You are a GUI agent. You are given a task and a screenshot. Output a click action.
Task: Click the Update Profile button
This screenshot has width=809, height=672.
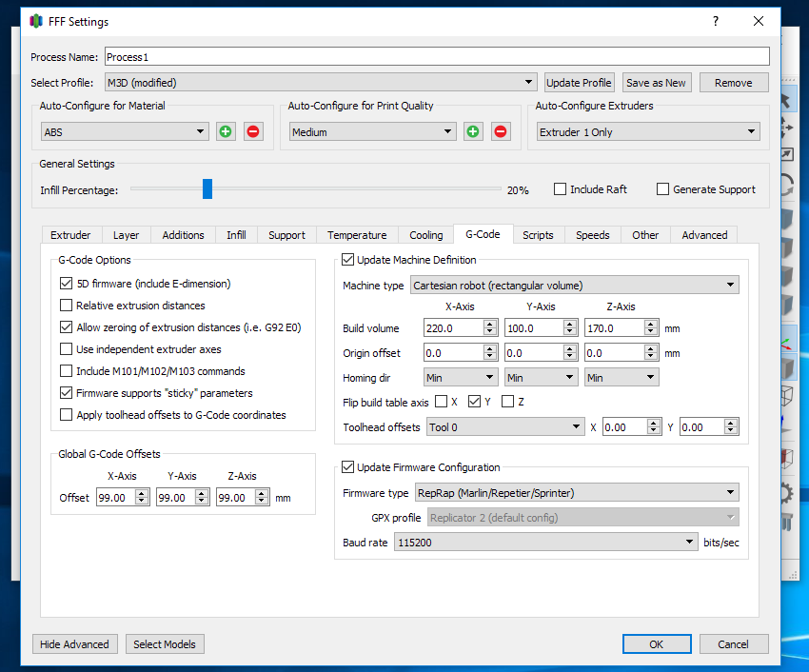pyautogui.click(x=579, y=83)
